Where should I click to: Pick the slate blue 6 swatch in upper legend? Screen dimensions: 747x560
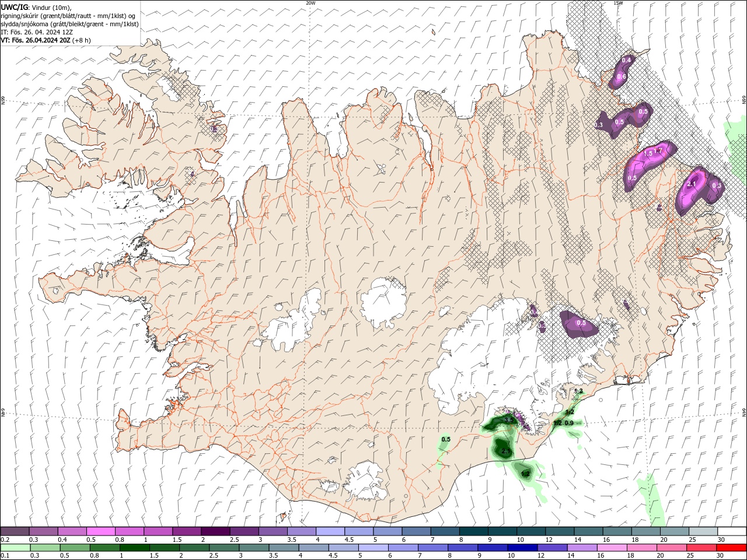(x=416, y=531)
